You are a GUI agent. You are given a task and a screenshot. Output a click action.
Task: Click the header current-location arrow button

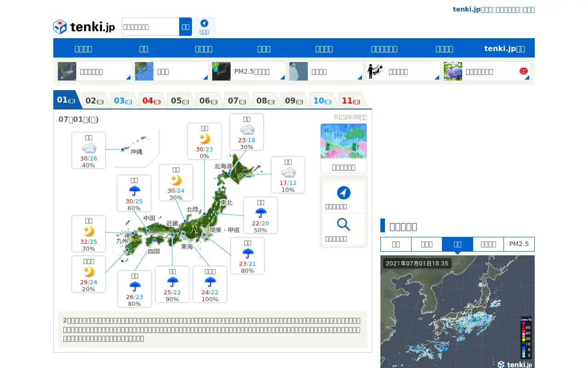204,27
